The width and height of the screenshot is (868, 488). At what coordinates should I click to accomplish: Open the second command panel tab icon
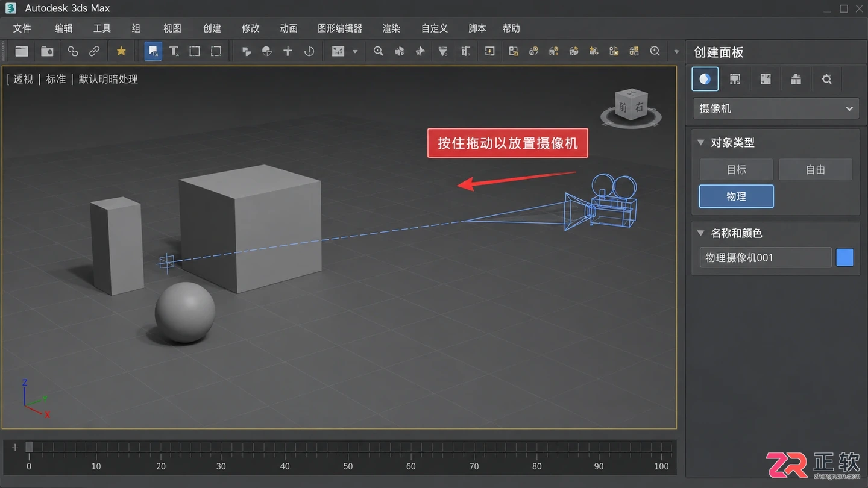735,79
